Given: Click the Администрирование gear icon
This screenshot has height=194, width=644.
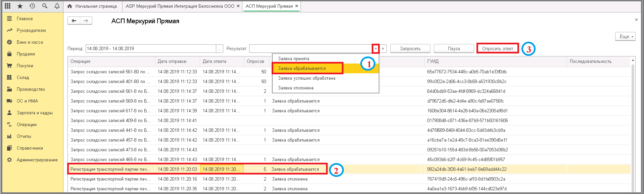Looking at the screenshot, I should (x=9, y=160).
